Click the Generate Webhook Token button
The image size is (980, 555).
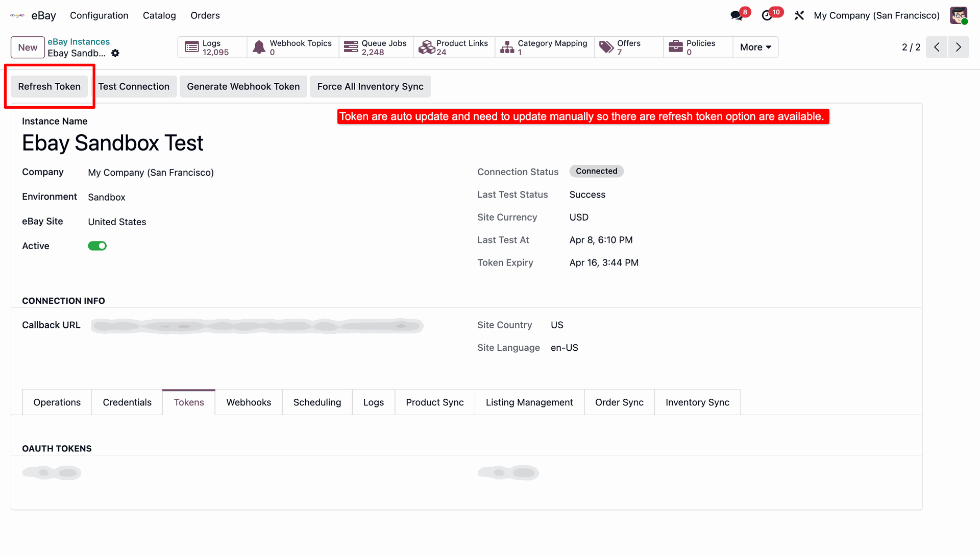click(243, 87)
